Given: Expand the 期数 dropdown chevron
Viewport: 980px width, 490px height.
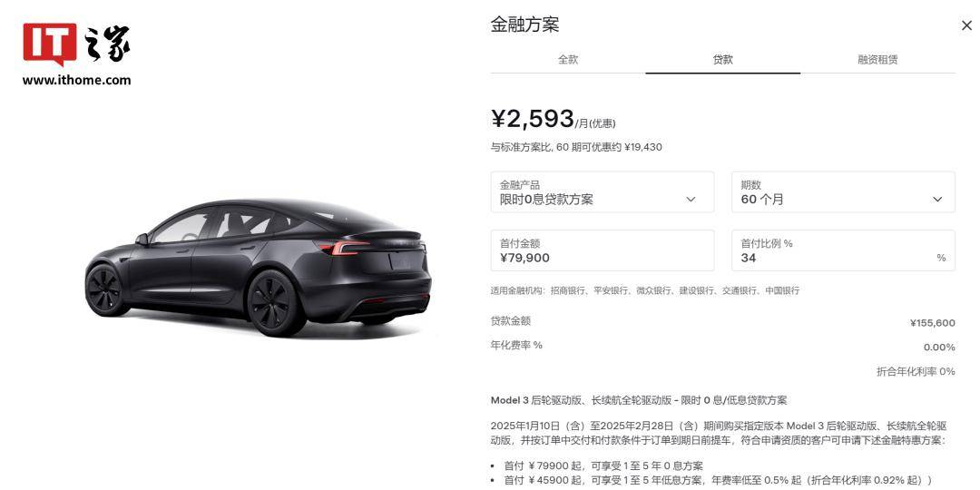Looking at the screenshot, I should click(x=937, y=200).
